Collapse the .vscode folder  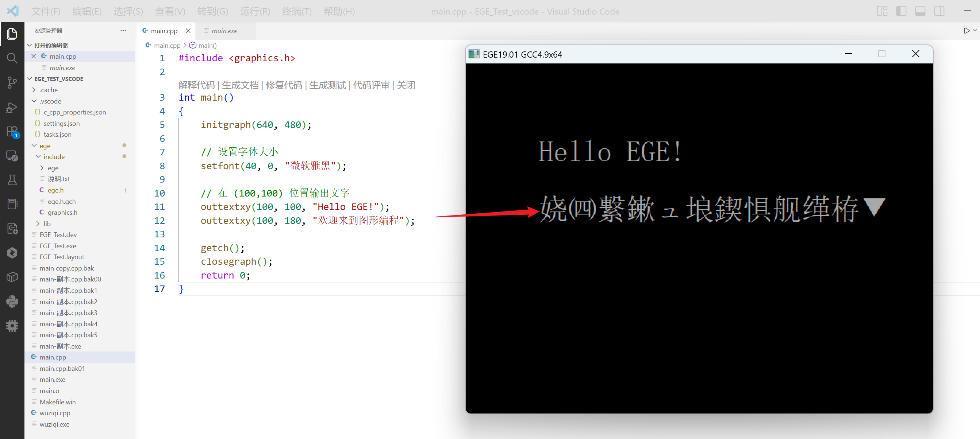(x=50, y=101)
